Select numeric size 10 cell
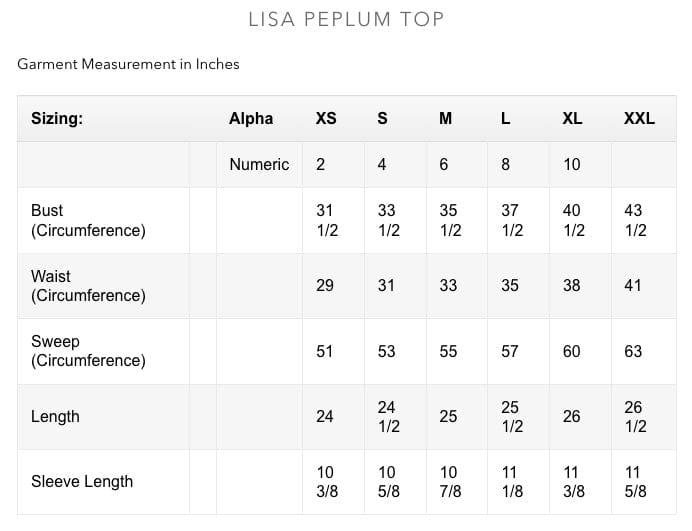The height and width of the screenshot is (531, 692). 571,164
